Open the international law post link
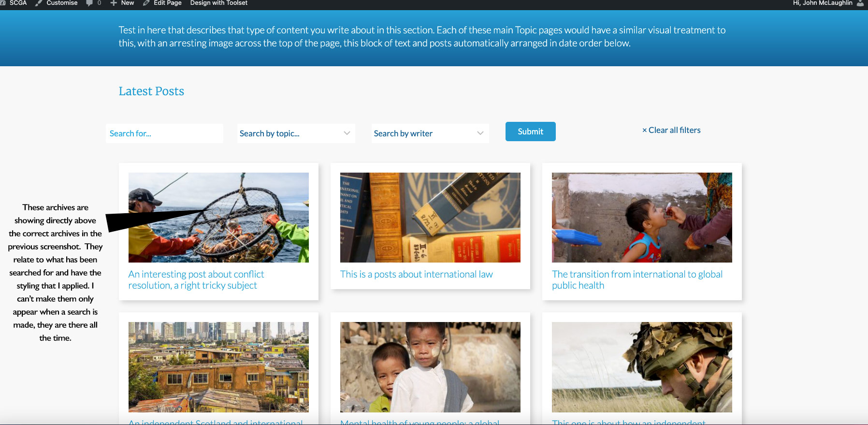Image resolution: width=868 pixels, height=425 pixels. click(x=417, y=274)
